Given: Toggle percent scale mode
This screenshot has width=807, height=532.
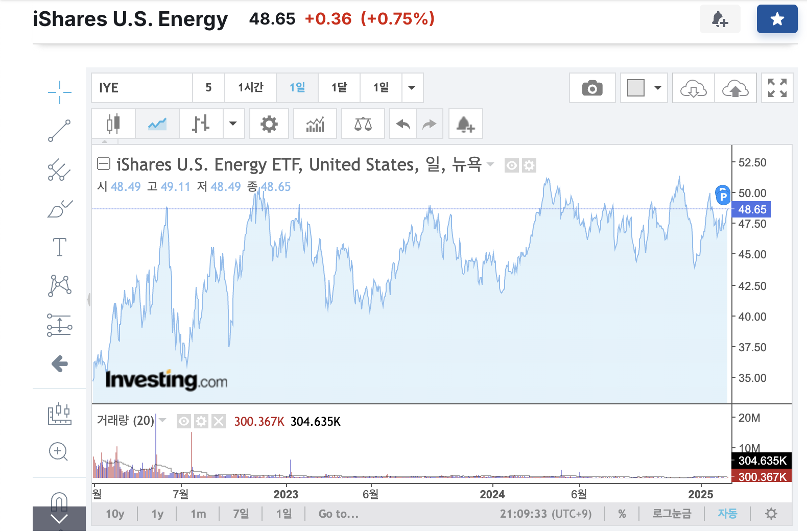Looking at the screenshot, I should click(622, 514).
